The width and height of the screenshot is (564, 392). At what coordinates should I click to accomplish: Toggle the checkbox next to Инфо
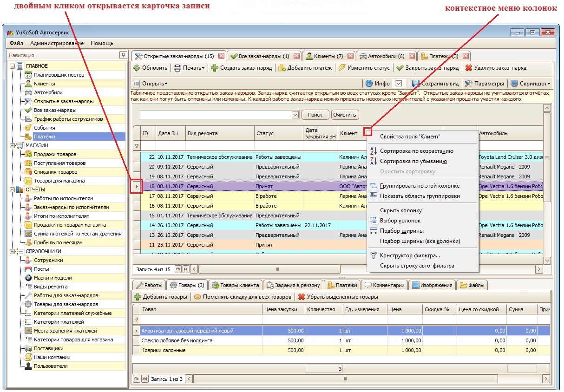[x=399, y=84]
